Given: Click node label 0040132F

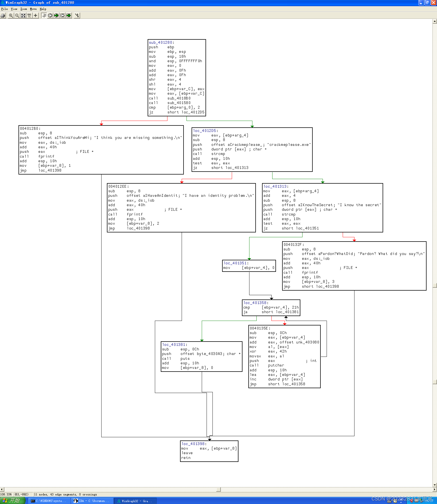Looking at the screenshot, I should point(294,244).
